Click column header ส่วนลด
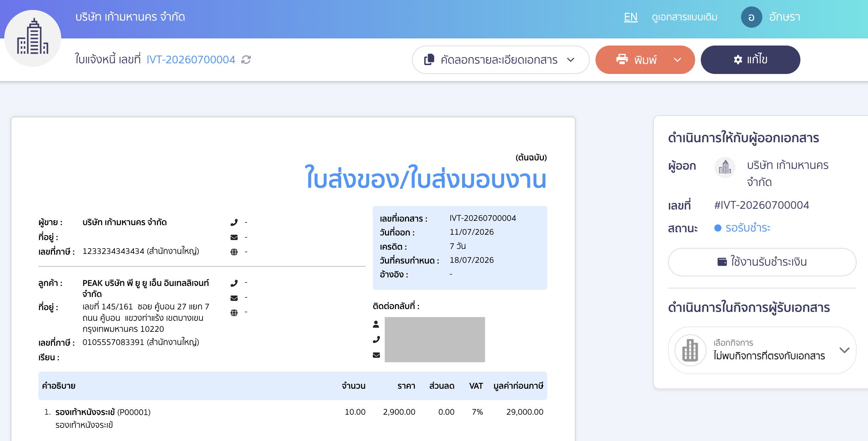The image size is (868, 441). point(442,386)
